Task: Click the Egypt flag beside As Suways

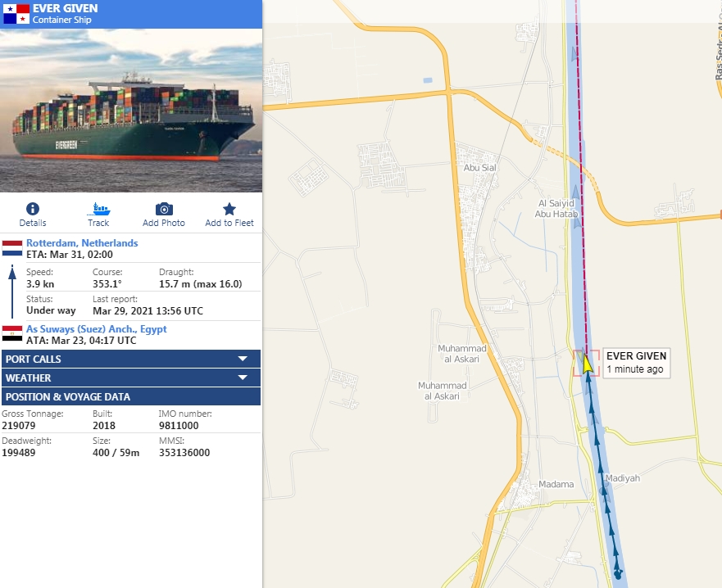Action: (x=12, y=333)
